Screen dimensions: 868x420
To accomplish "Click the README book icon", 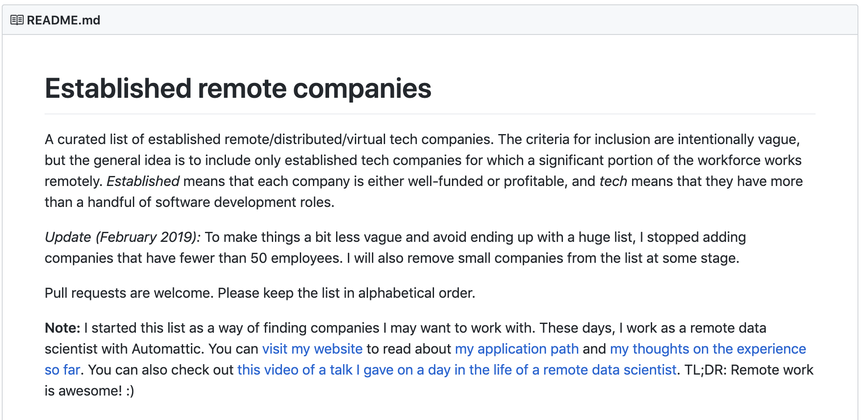I will click(17, 20).
